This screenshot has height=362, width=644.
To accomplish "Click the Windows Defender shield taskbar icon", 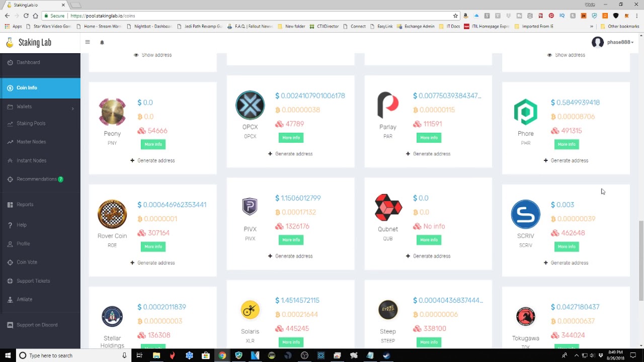I will coord(238,355).
